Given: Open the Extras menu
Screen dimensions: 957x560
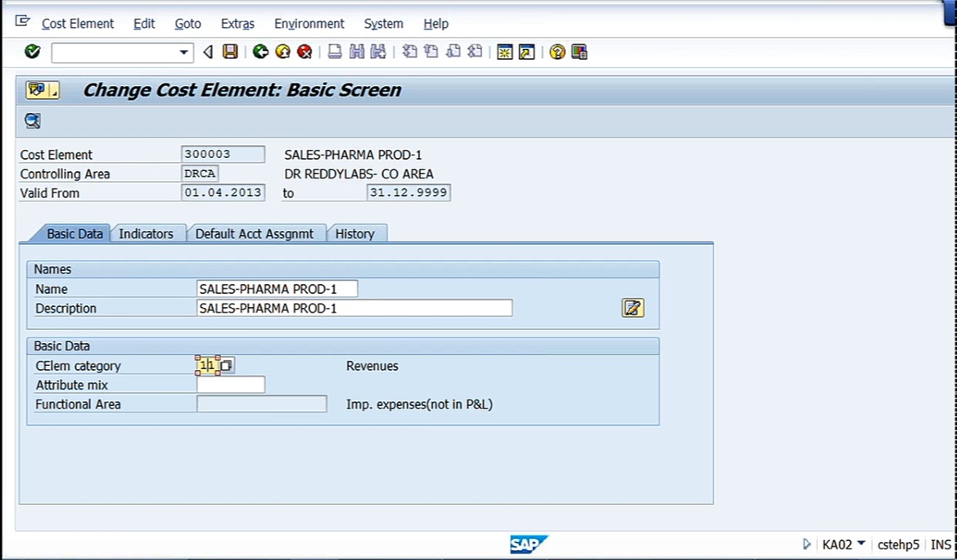Looking at the screenshot, I should (237, 24).
